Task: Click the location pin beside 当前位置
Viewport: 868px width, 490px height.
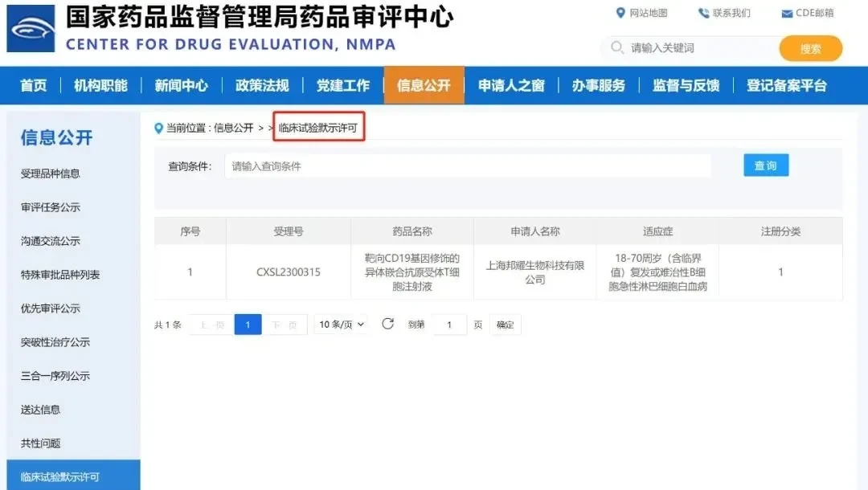Action: click(158, 129)
